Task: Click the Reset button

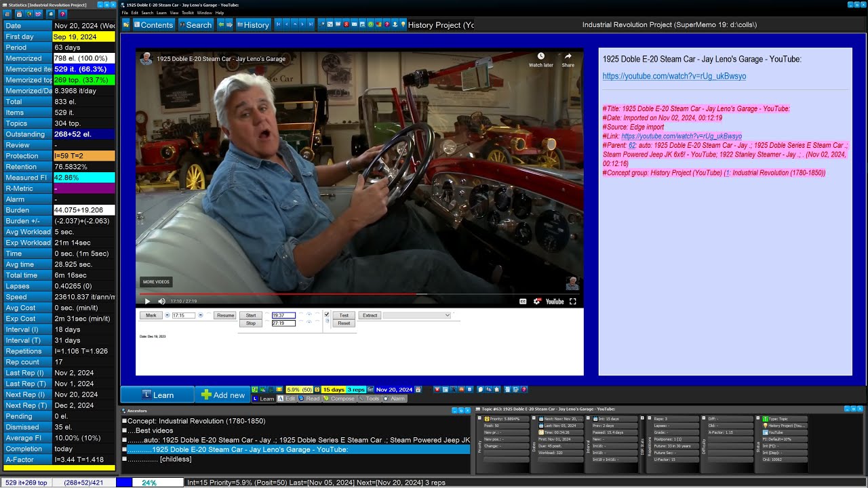Action: 344,323
